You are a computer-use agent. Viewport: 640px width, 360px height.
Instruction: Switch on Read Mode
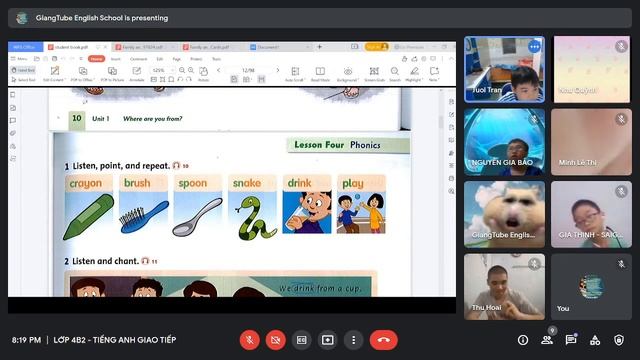[320, 74]
